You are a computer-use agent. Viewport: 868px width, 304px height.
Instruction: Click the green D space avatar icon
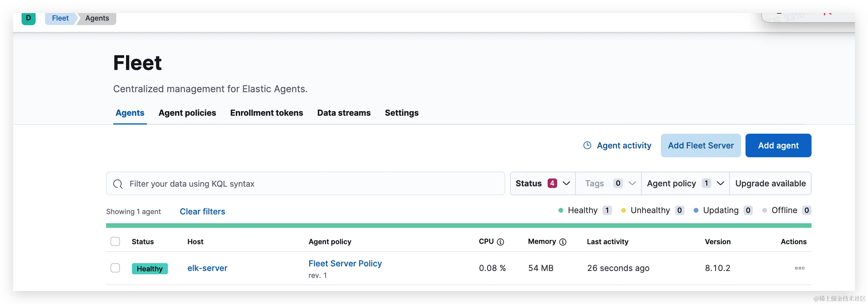[28, 18]
